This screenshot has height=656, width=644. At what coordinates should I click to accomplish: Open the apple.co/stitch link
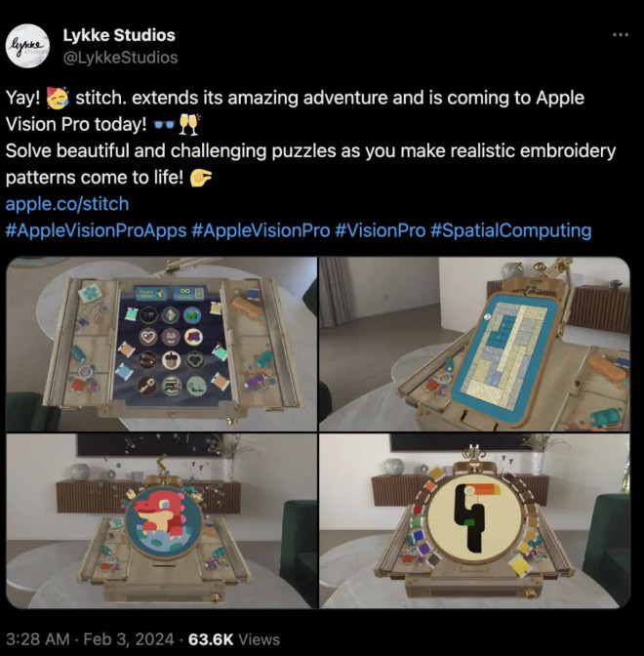66,205
